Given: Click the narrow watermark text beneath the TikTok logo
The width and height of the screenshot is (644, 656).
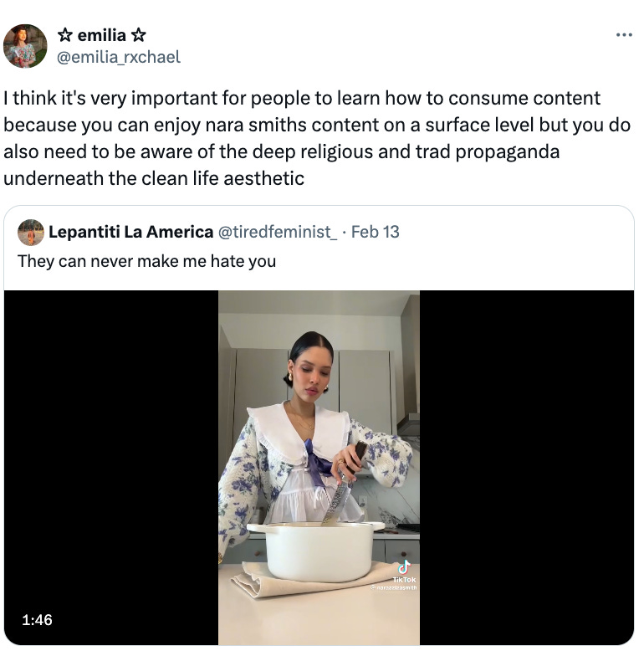Looking at the screenshot, I should (393, 587).
